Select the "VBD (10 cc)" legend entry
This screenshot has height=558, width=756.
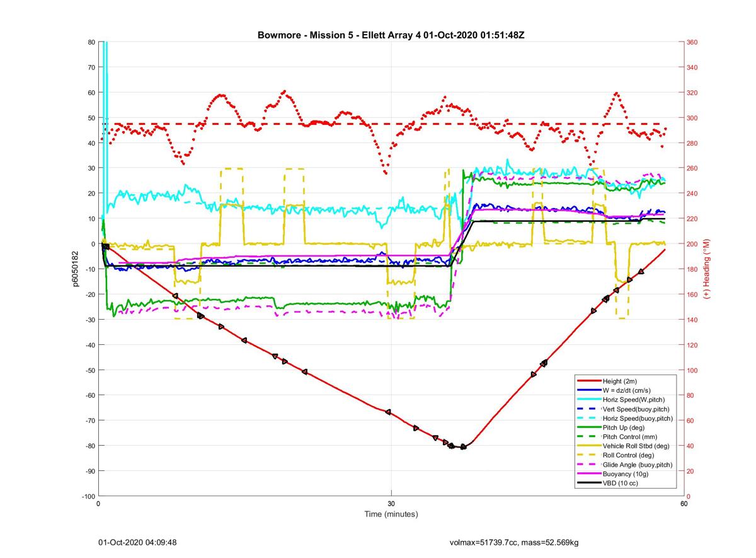[x=621, y=483]
